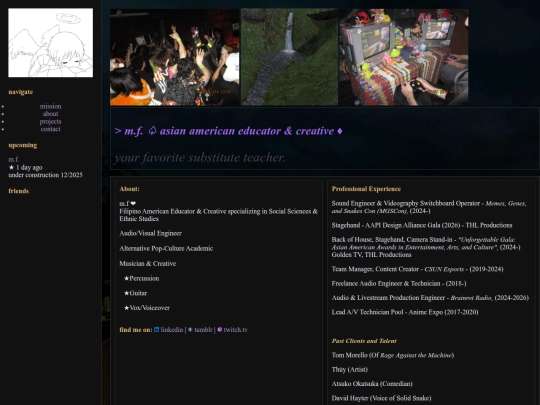
Task: Click 'Professional Experience' heading
Action: pyautogui.click(x=366, y=189)
